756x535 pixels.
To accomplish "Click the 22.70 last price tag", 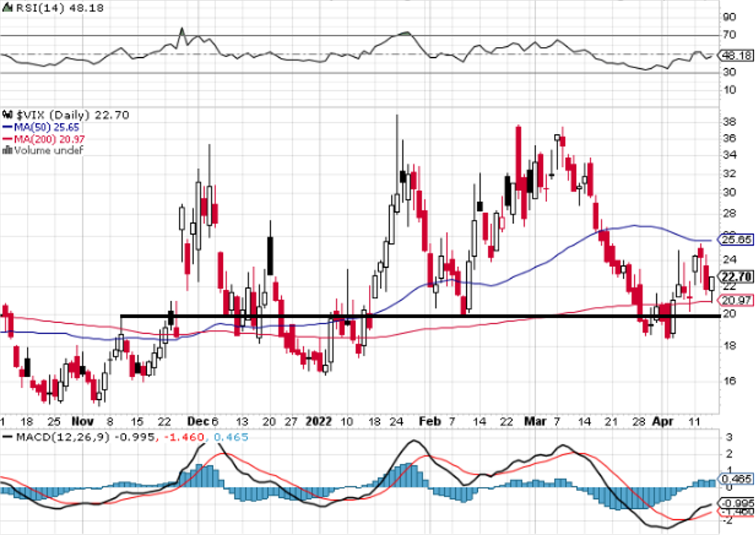I will tap(736, 276).
